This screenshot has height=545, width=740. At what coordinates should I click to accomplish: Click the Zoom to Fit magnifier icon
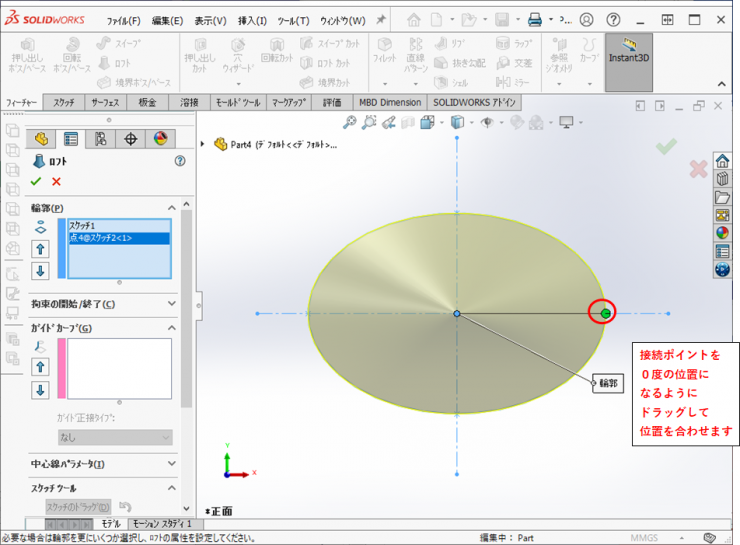point(350,122)
